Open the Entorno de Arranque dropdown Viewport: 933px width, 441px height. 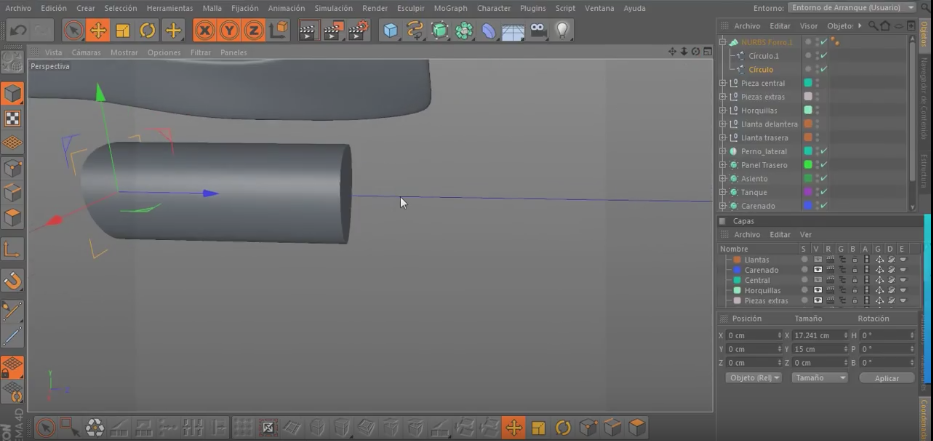(x=852, y=8)
